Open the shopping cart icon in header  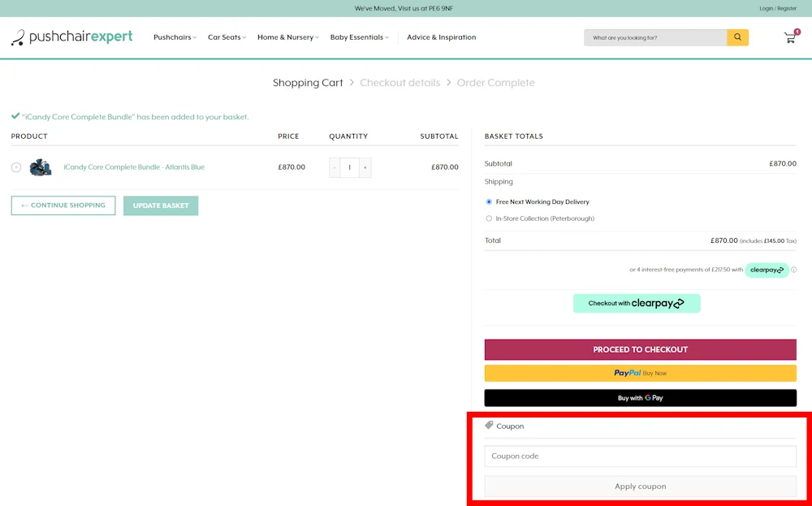[x=791, y=37]
